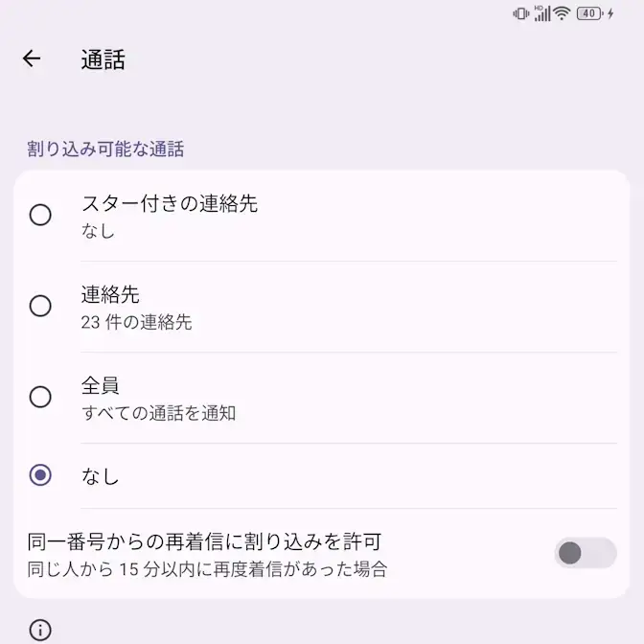Viewport: 644px width, 644px height.
Task: Click the battery level indicator
Action: pyautogui.click(x=589, y=13)
